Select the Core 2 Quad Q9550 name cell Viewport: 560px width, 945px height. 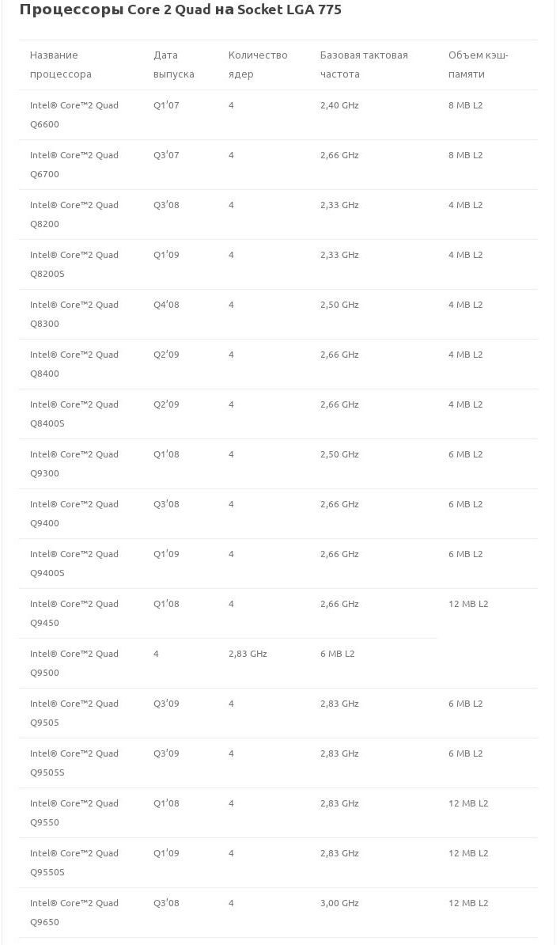coord(74,813)
